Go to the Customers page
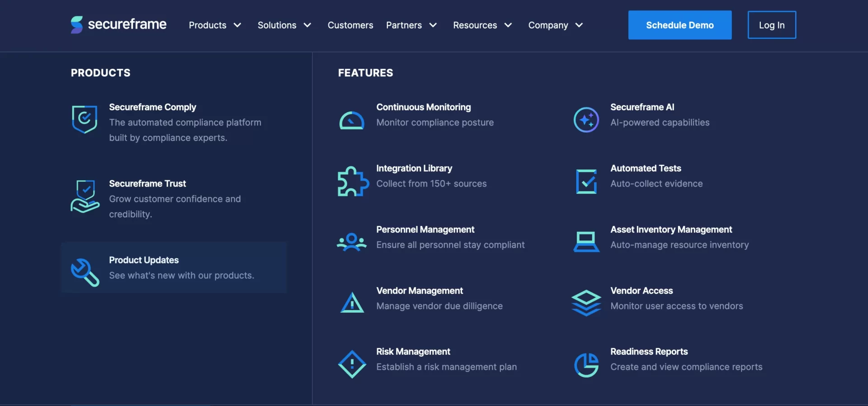Image resolution: width=868 pixels, height=406 pixels. [x=350, y=25]
